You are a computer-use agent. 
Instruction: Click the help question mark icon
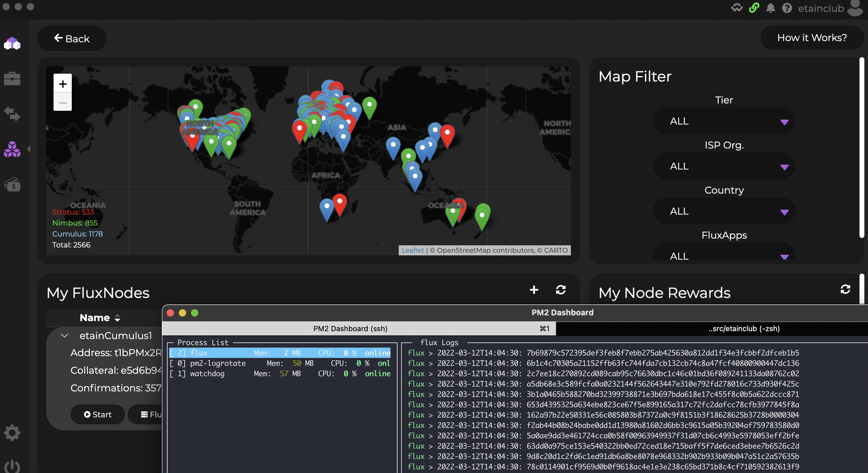787,8
